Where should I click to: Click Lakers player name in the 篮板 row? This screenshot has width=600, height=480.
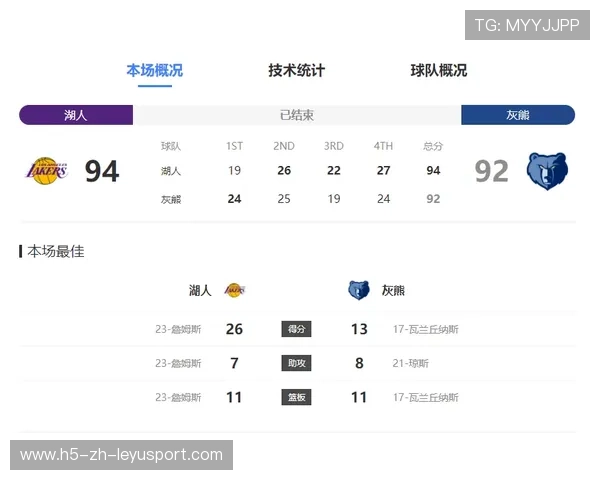(178, 397)
